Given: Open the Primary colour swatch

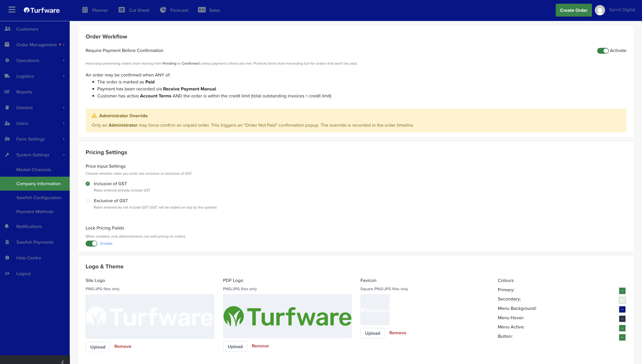Looking at the screenshot, I should click(x=622, y=291).
